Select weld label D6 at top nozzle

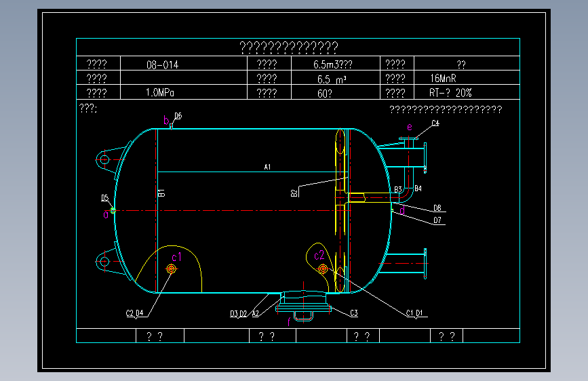178,116
